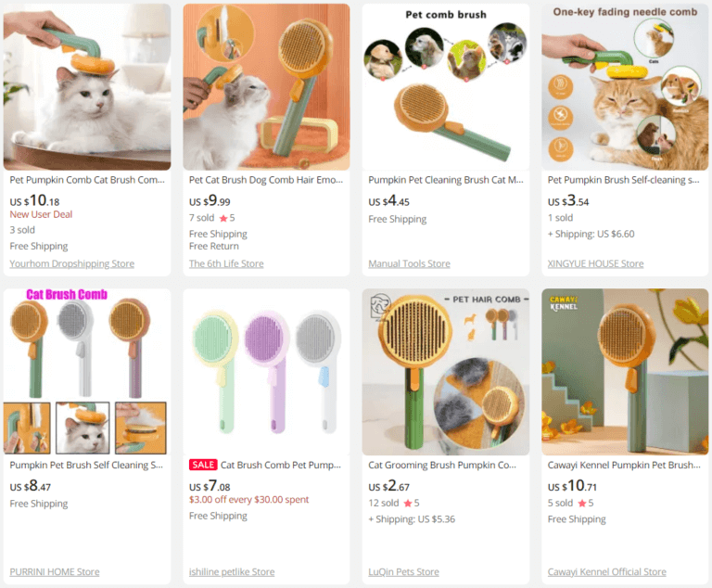This screenshot has height=588, width=712.
Task: View 'PET HAIR COMB' product thumbnail
Action: point(445,372)
